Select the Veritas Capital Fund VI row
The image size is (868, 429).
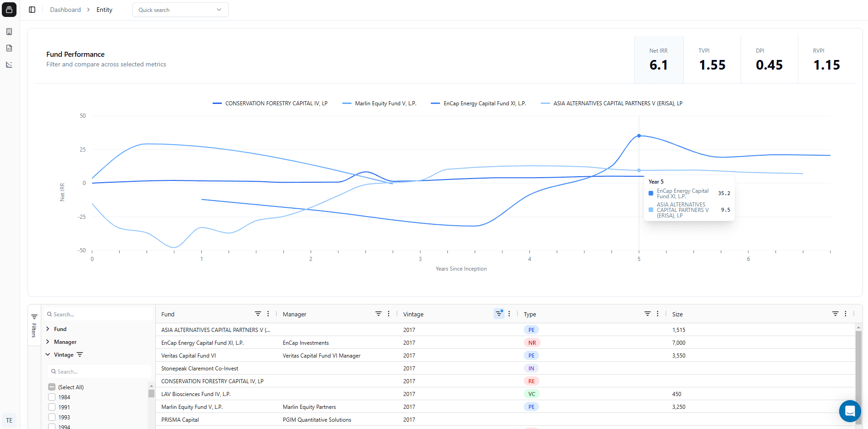[505, 355]
